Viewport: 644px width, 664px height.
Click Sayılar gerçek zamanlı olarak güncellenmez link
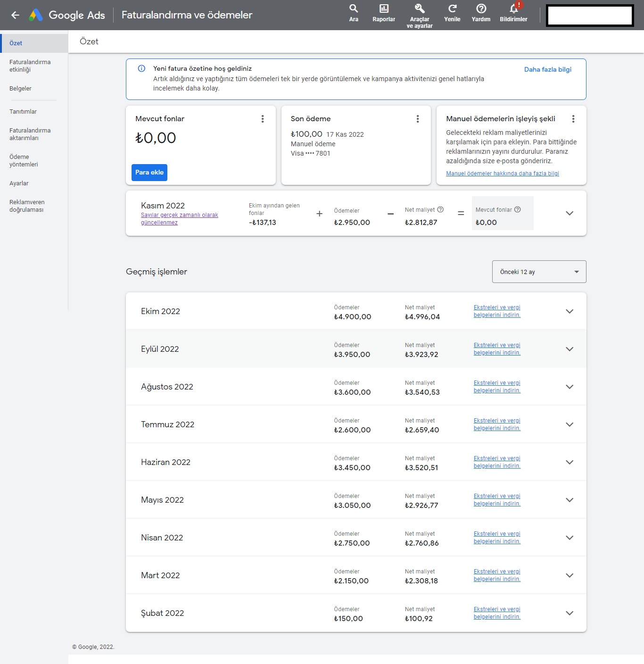pos(180,219)
